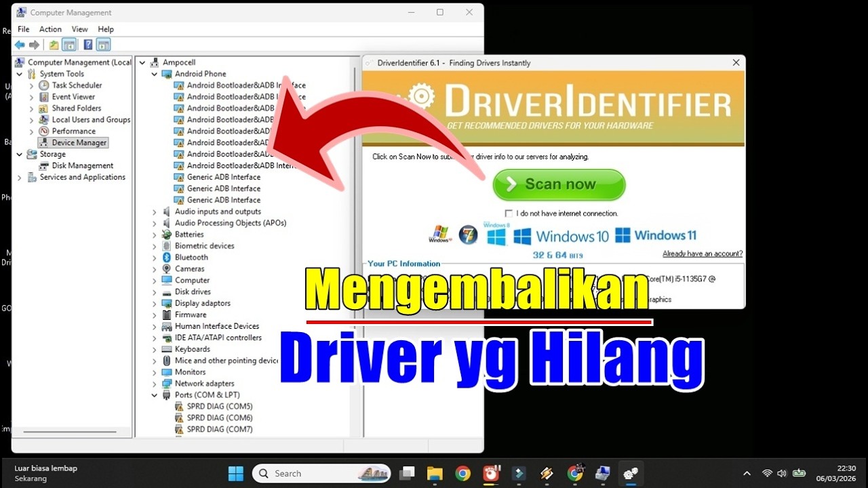This screenshot has height=488, width=868.
Task: Expand Mice and other pointing devices
Action: pos(155,361)
